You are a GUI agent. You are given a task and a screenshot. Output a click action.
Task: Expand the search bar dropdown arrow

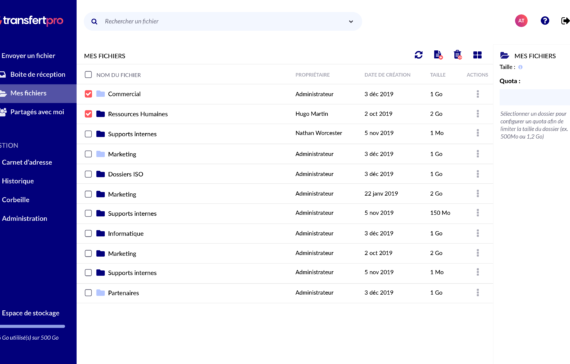(x=351, y=21)
